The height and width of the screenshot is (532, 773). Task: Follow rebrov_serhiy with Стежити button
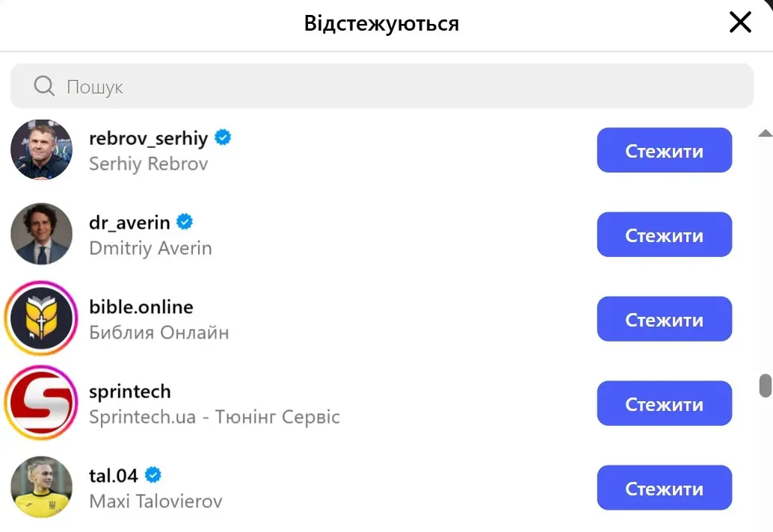664,151
